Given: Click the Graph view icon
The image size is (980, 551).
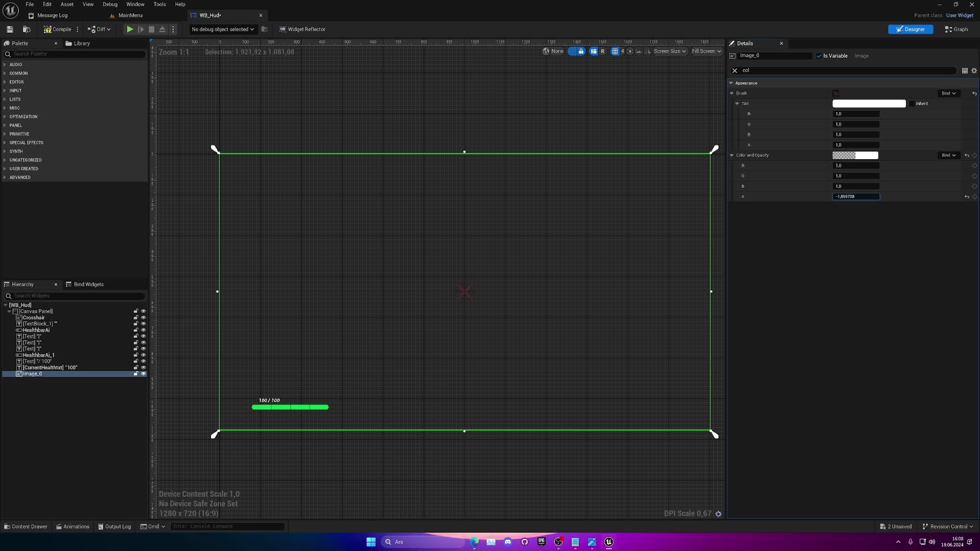Looking at the screenshot, I should click(x=957, y=29).
